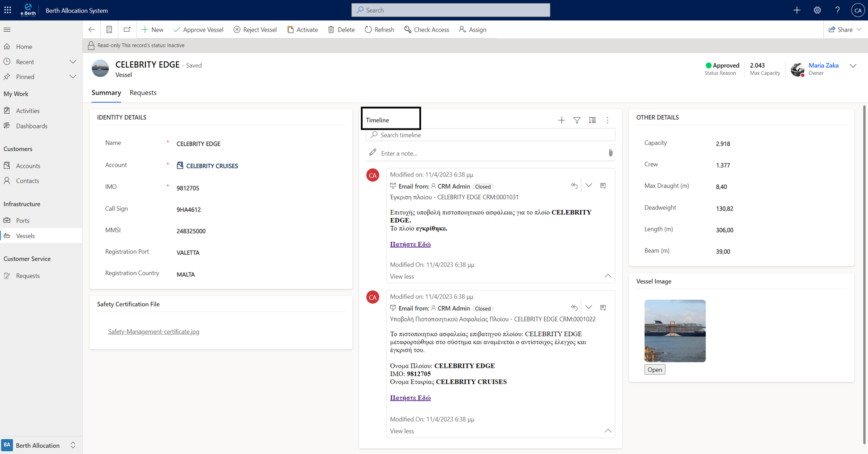Attach a file to the note
This screenshot has width=868, height=454.
(x=610, y=153)
